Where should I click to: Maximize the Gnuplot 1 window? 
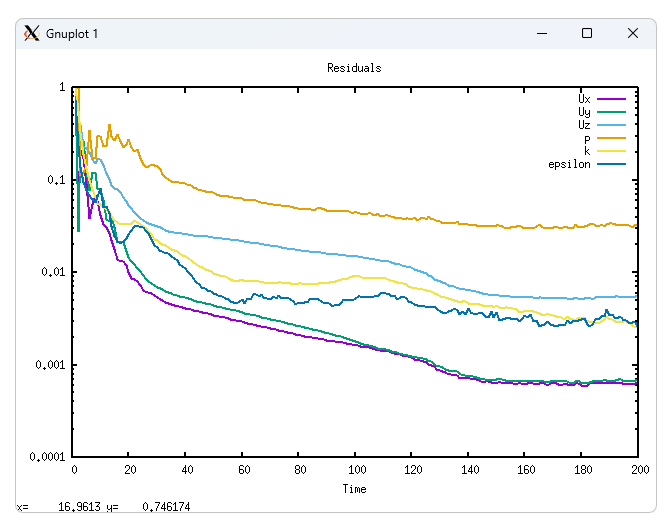pos(587,33)
